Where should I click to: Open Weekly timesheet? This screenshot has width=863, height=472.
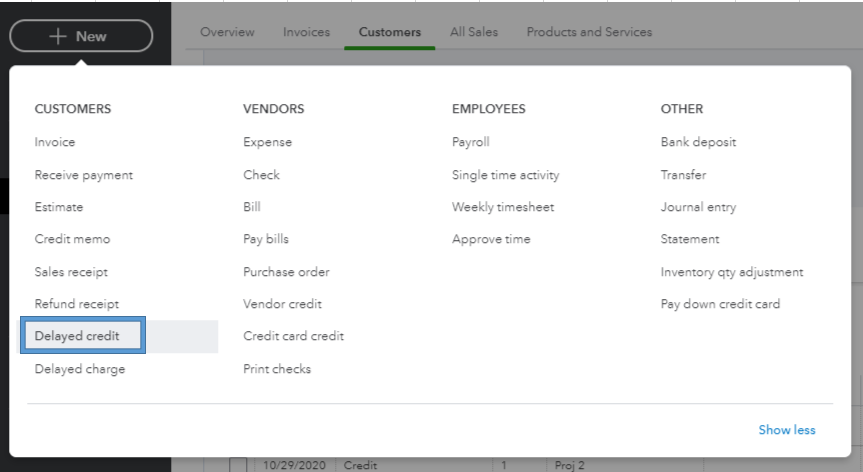pyautogui.click(x=502, y=207)
